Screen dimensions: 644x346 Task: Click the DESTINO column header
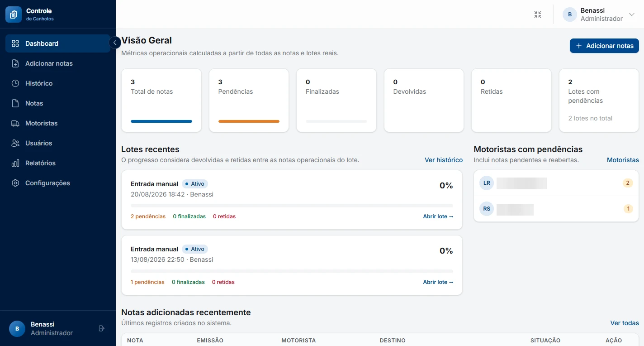(x=393, y=341)
